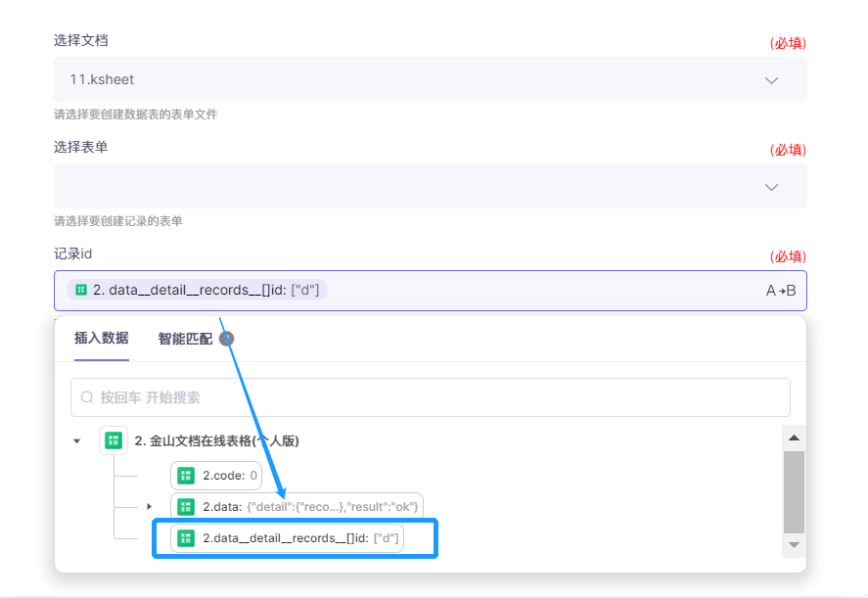Click the green icon inside the 记录id tag
Image resolution: width=868 pixels, height=598 pixels.
[81, 290]
